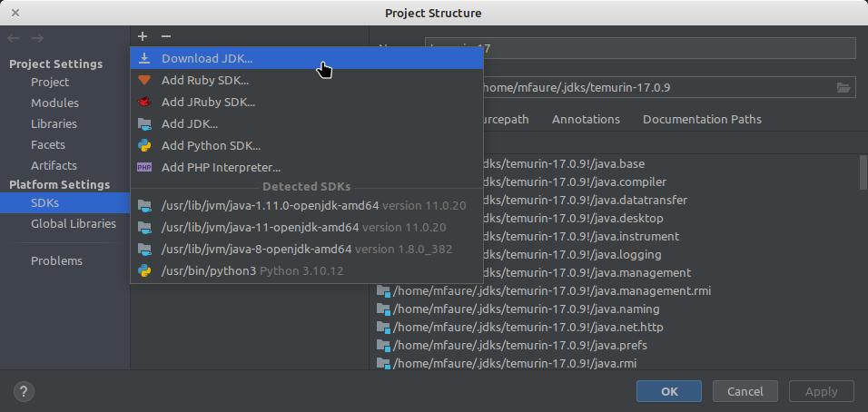
Task: Click the help question mark button
Action: coord(25,391)
